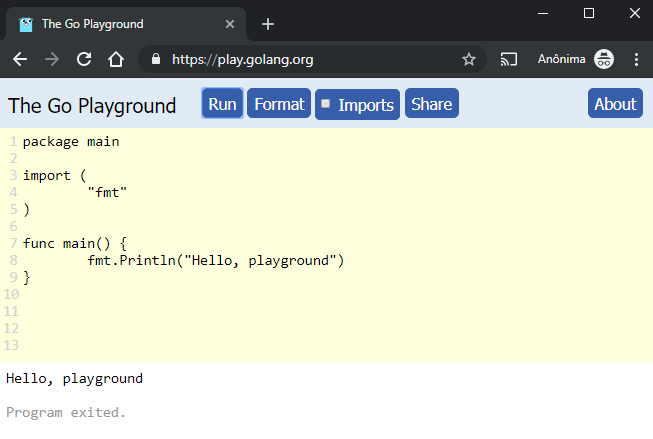The width and height of the screenshot is (653, 439).
Task: Maximize the browser window
Action: click(589, 13)
